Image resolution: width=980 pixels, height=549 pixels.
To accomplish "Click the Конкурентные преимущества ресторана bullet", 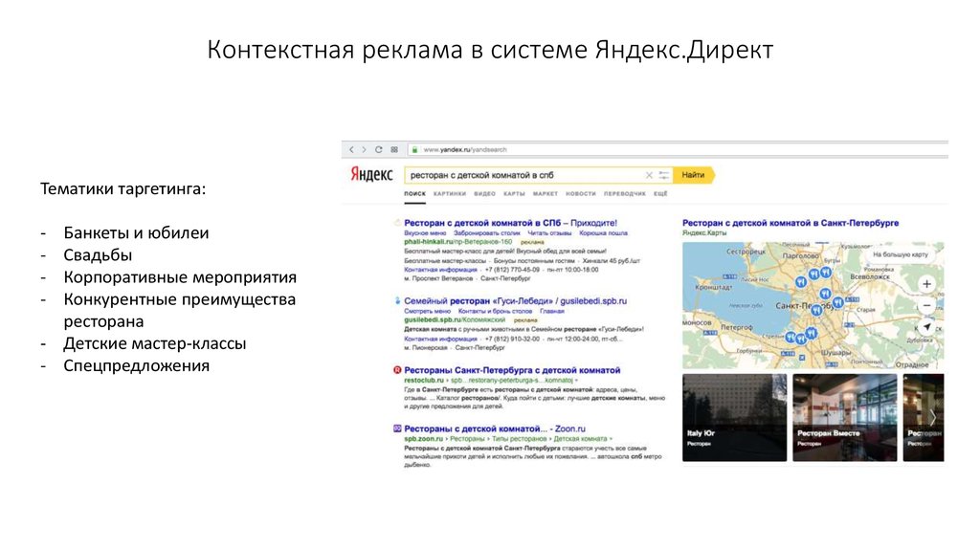I will coord(179,311).
